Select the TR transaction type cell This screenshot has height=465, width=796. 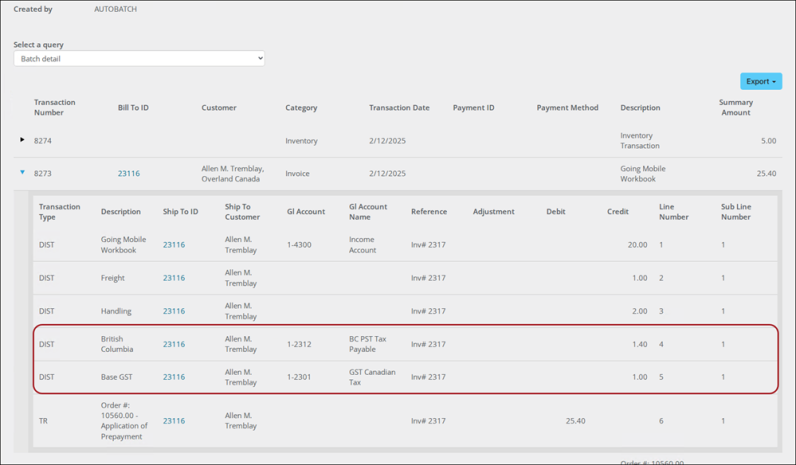tap(43, 421)
